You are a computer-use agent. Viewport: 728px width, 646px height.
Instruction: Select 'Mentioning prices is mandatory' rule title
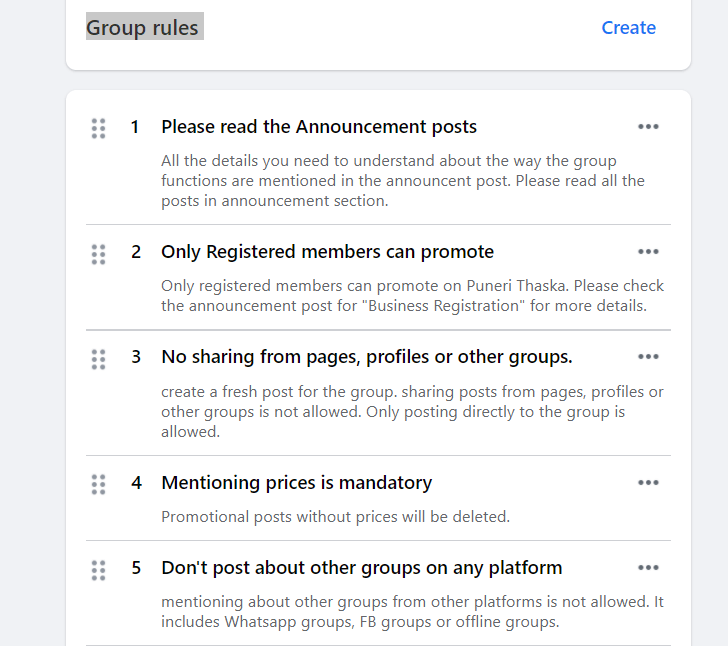296,483
